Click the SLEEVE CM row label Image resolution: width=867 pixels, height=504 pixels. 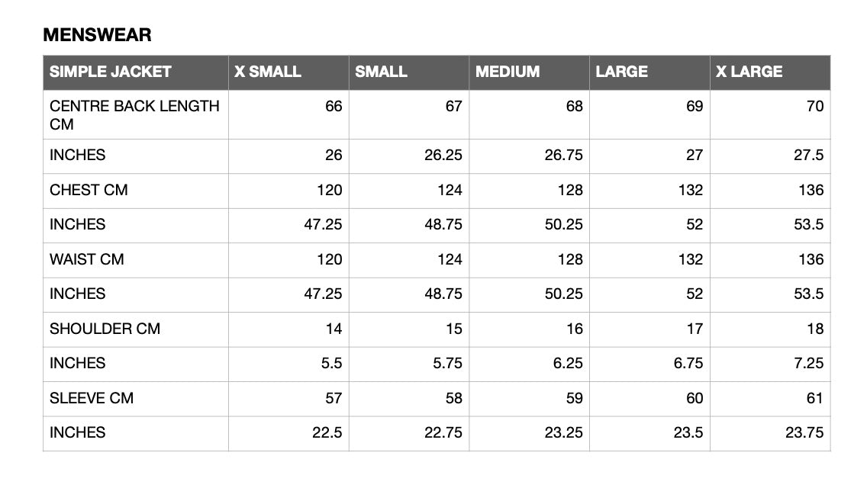pyautogui.click(x=92, y=398)
